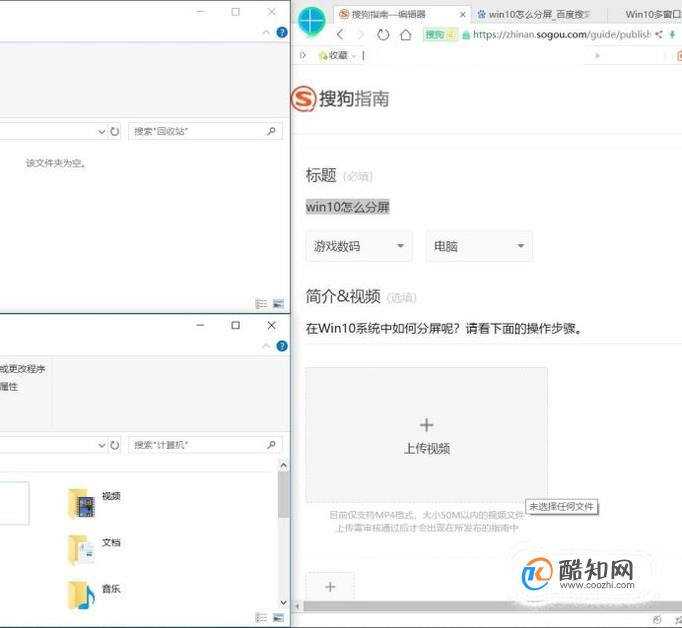Click the browser horizontal scrollbar
The image size is (682, 628).
pyautogui.click(x=493, y=606)
